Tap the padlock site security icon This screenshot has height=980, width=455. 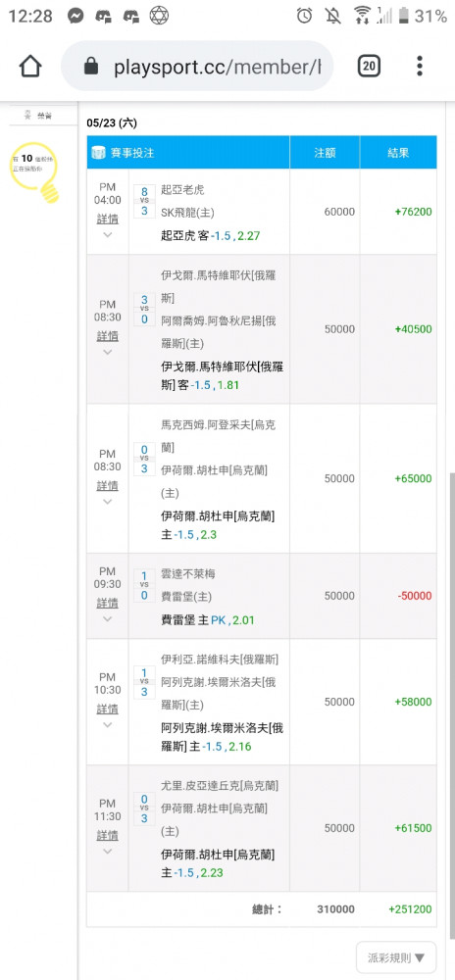(x=91, y=67)
